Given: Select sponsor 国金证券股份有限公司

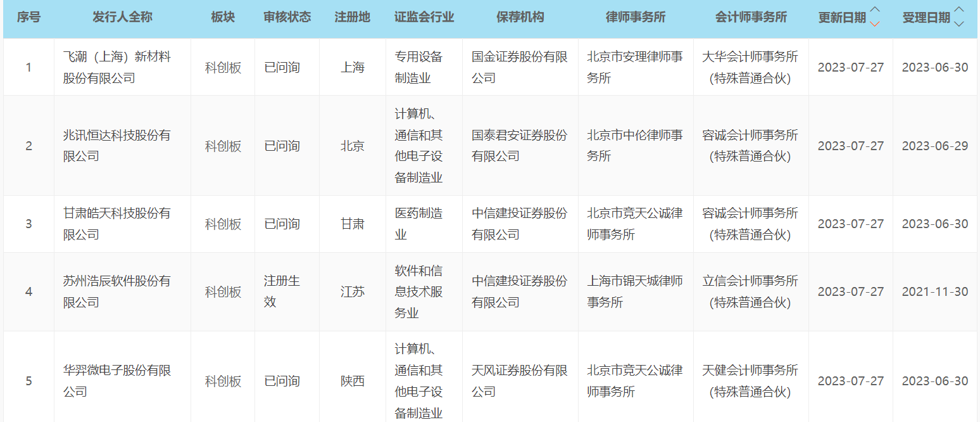Looking at the screenshot, I should [x=520, y=67].
